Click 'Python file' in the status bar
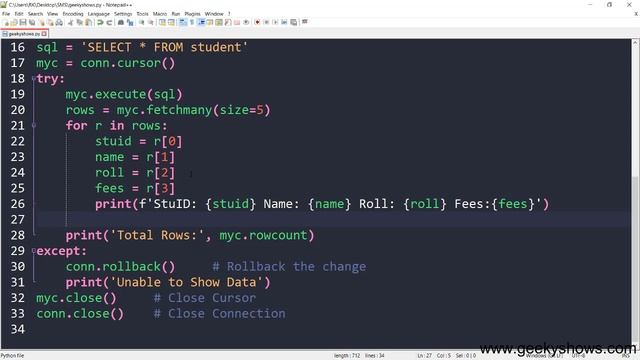The image size is (640, 360). point(12,356)
